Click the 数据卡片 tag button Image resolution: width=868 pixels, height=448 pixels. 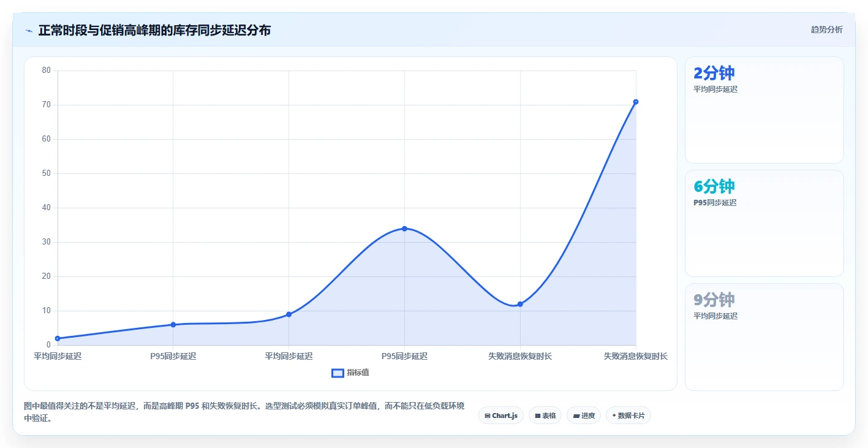tap(628, 416)
